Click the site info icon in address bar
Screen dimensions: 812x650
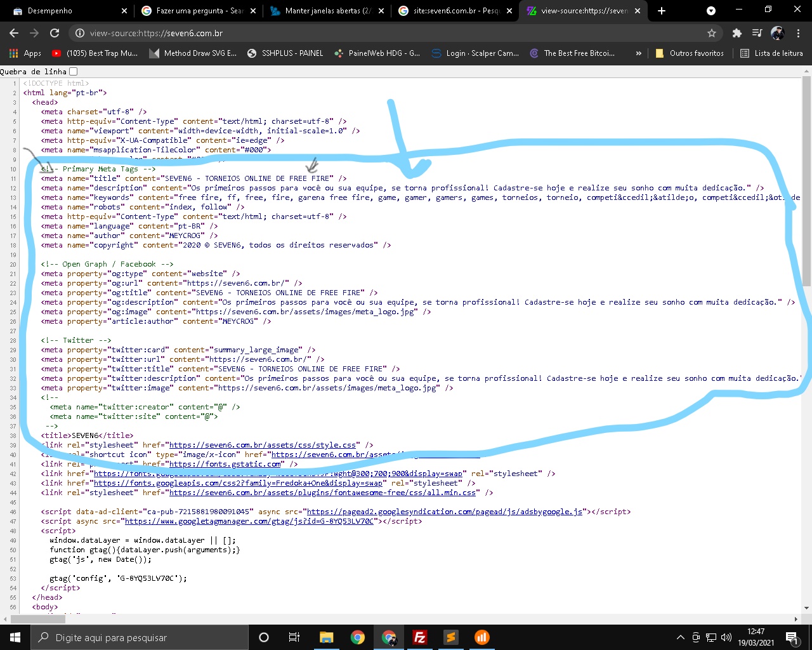pos(80,33)
